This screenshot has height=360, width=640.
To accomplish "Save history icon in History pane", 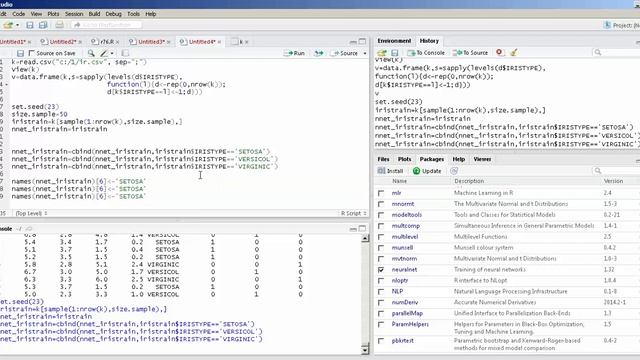I will (395, 53).
